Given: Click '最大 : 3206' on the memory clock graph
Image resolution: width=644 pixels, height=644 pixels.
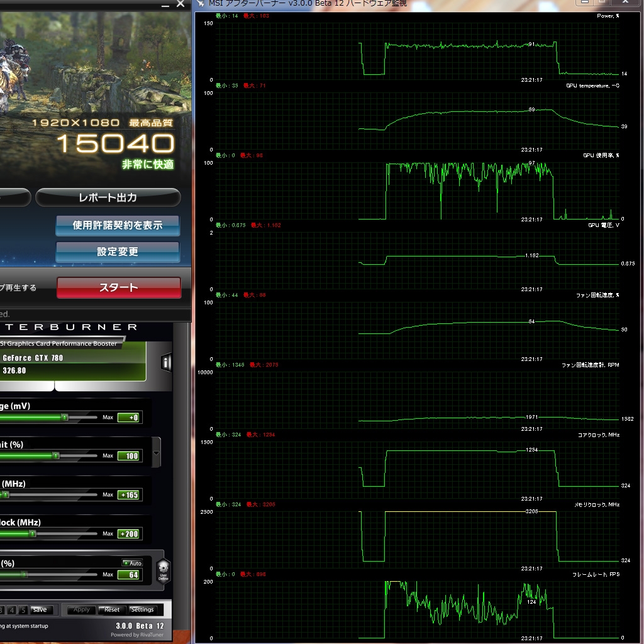Looking at the screenshot, I should click(x=260, y=505).
